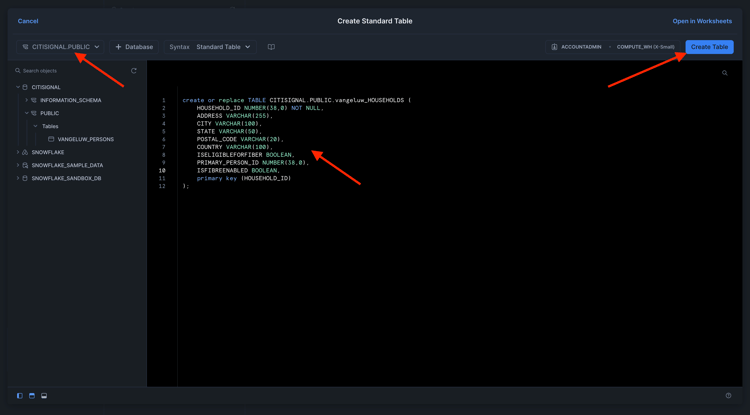Open the ACCOUNTADMIN role and warehouse selector
The width and height of the screenshot is (750, 415).
(612, 47)
